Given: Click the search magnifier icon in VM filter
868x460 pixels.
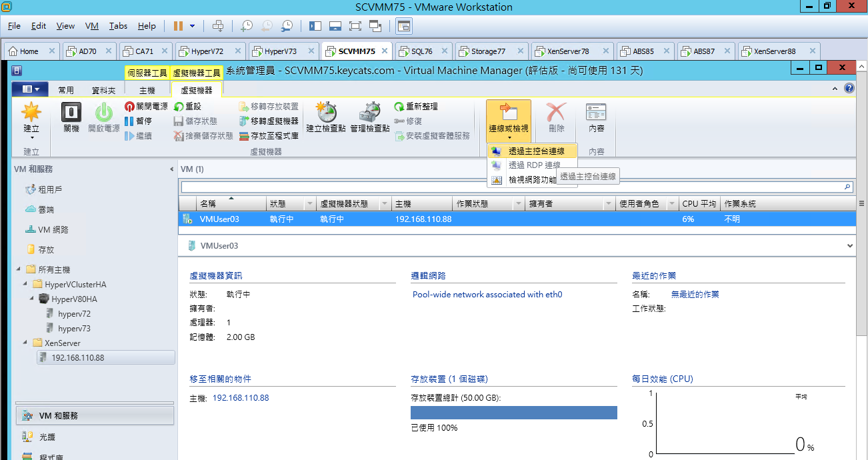Looking at the screenshot, I should (x=848, y=187).
